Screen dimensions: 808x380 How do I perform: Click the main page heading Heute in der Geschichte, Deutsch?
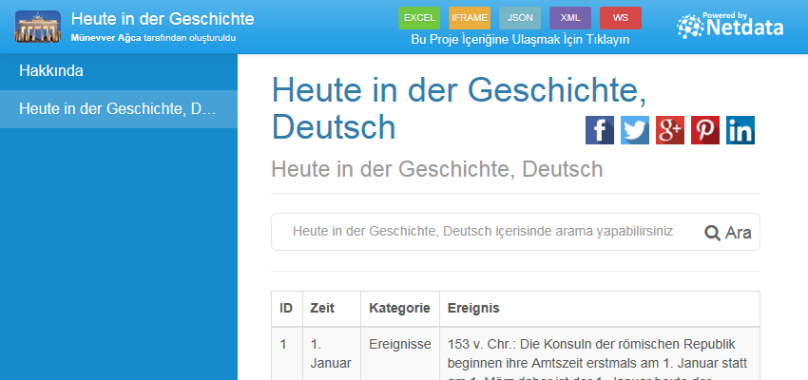pyautogui.click(x=459, y=108)
